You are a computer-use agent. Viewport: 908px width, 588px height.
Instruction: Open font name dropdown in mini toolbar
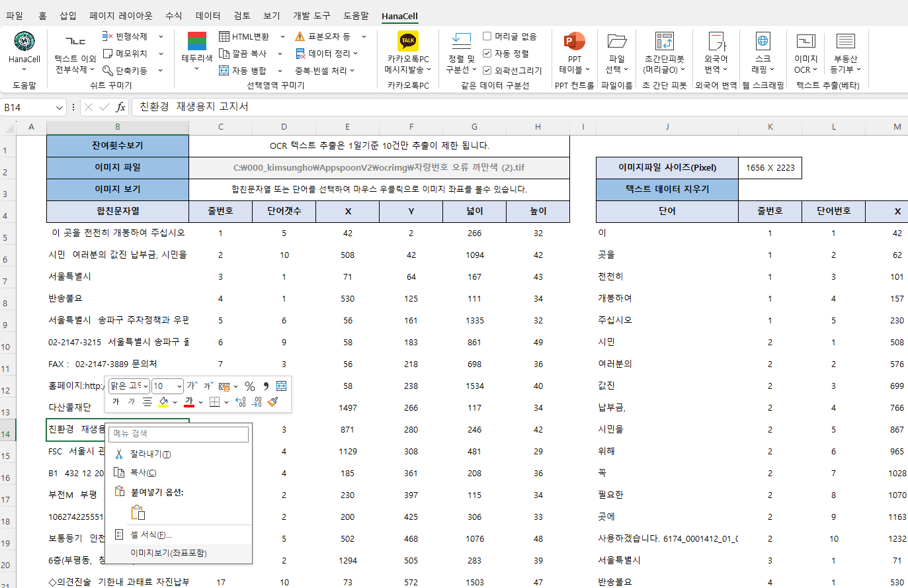tap(145, 386)
